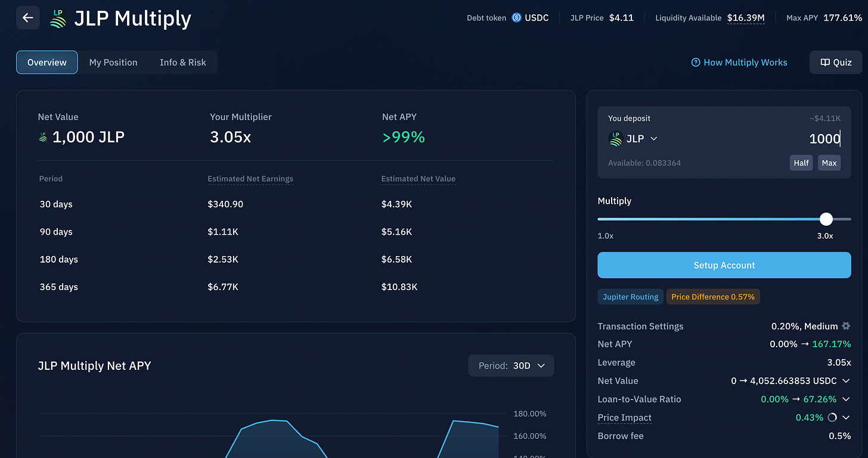Click the Max amount button
This screenshot has width=868, height=458.
pos(829,163)
